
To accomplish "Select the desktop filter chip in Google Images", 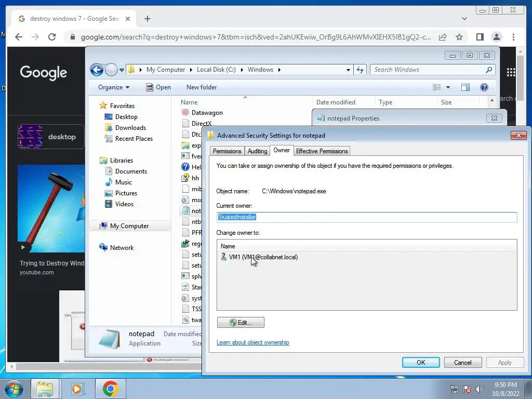I will tap(51, 137).
